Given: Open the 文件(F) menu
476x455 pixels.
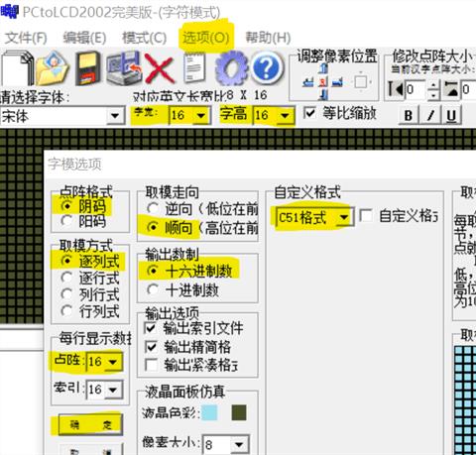Looking at the screenshot, I should pyautogui.click(x=26, y=38).
